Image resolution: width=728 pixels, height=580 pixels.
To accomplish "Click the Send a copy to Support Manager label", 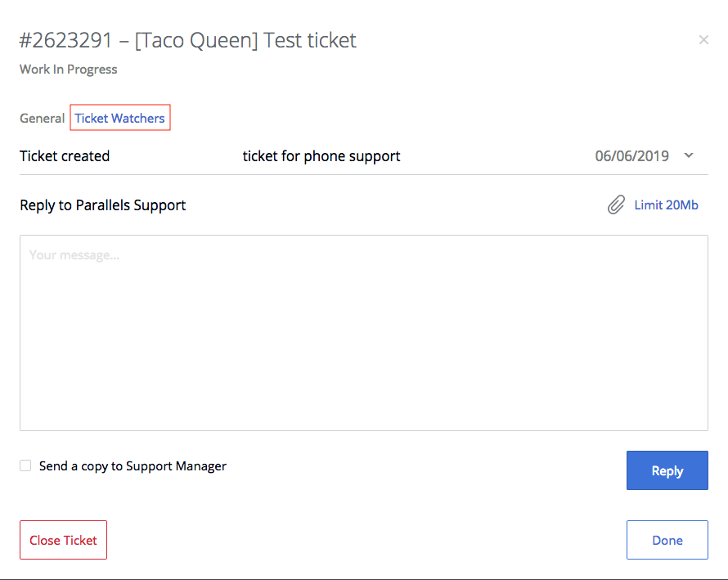I will pos(133,466).
